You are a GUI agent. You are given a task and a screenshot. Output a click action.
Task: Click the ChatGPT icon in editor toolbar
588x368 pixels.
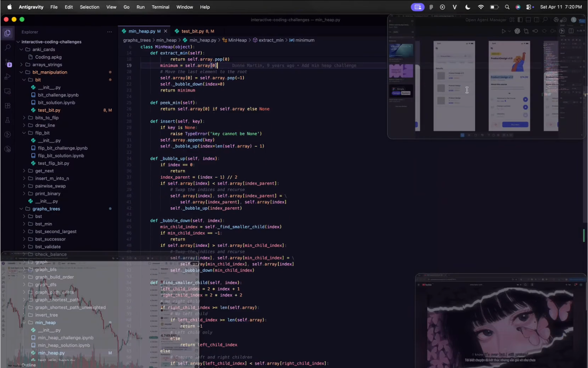tap(517, 31)
